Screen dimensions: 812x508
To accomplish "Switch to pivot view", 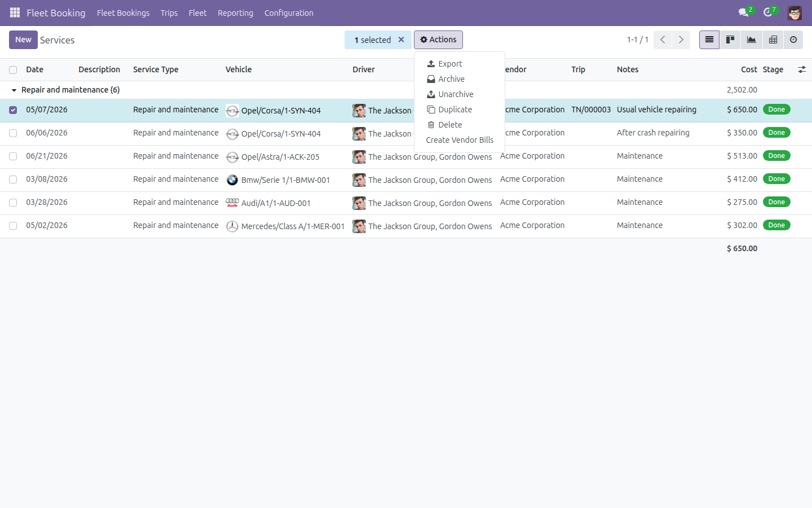I will point(773,40).
